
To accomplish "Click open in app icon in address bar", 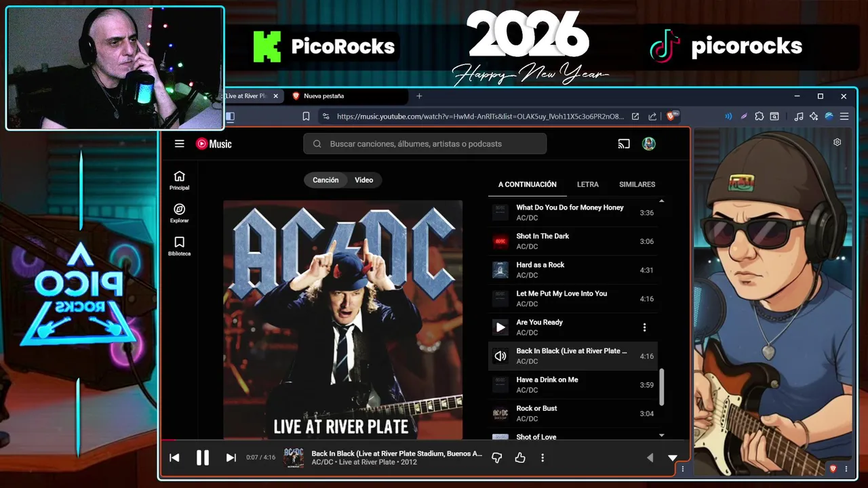I will point(635,117).
